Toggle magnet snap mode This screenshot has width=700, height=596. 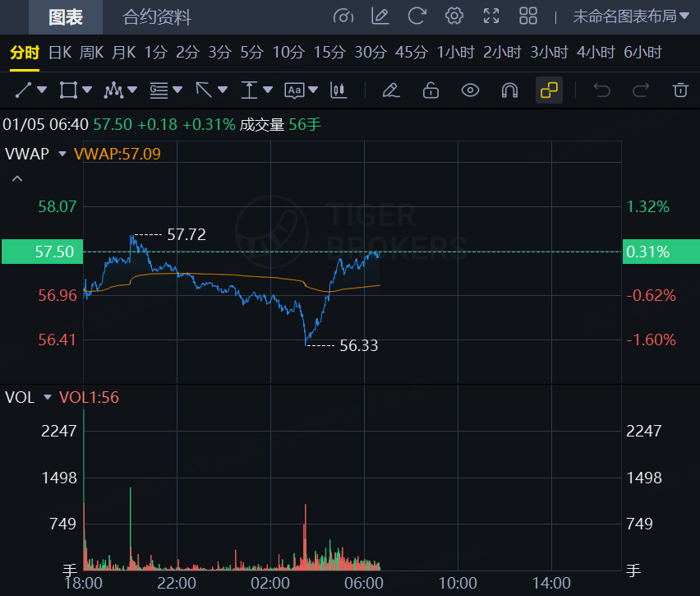(x=509, y=90)
